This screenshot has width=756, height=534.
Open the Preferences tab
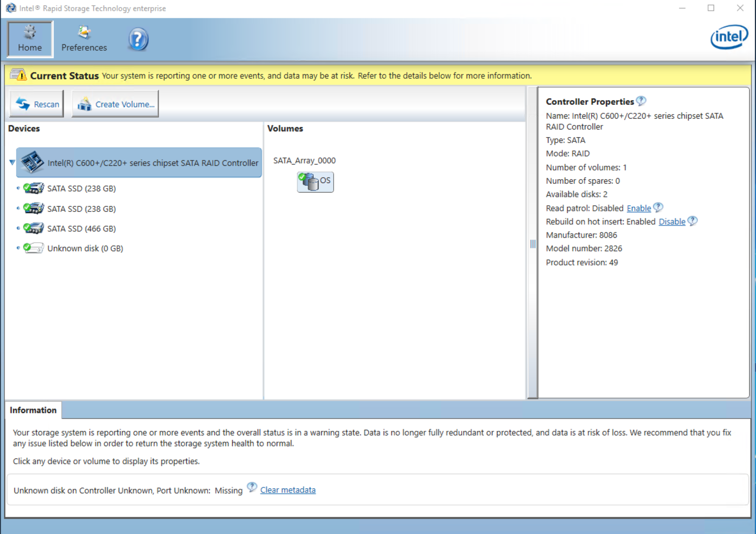tap(84, 39)
